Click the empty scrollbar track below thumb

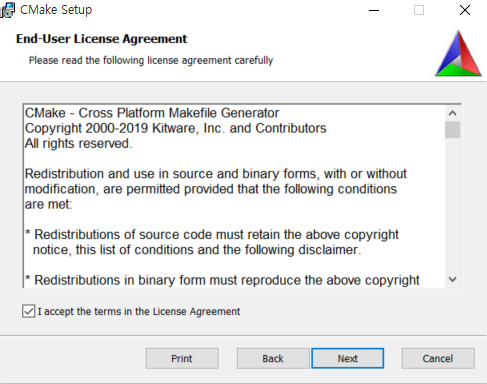click(452, 205)
